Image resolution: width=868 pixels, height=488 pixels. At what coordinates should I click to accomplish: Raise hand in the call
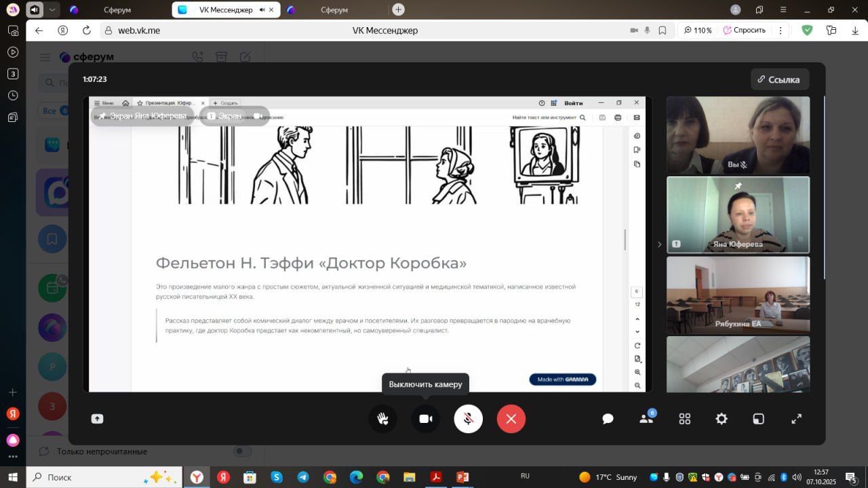(383, 419)
